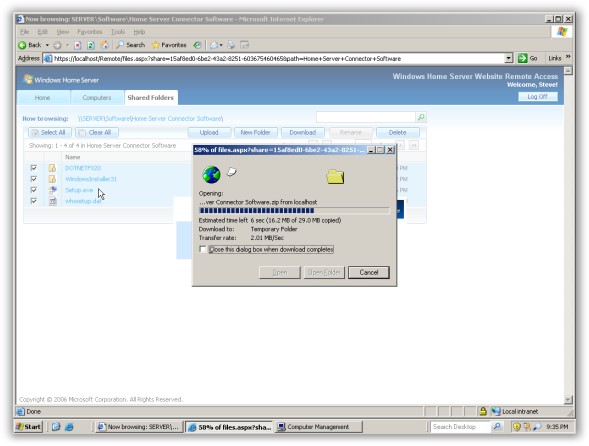The height and width of the screenshot is (446, 589).
Task: Go to the browser Home page icon
Action: point(104,45)
